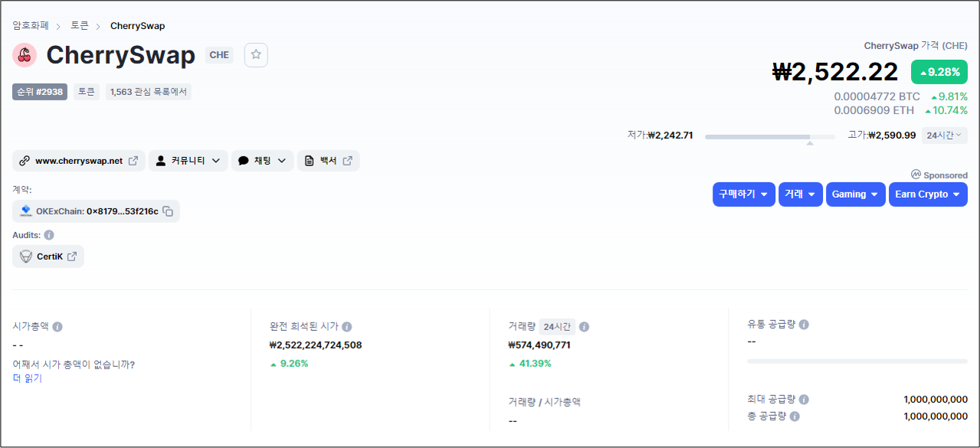The height and width of the screenshot is (448, 980).
Task: Go to 토큰 in the breadcrumb
Action: [80, 26]
